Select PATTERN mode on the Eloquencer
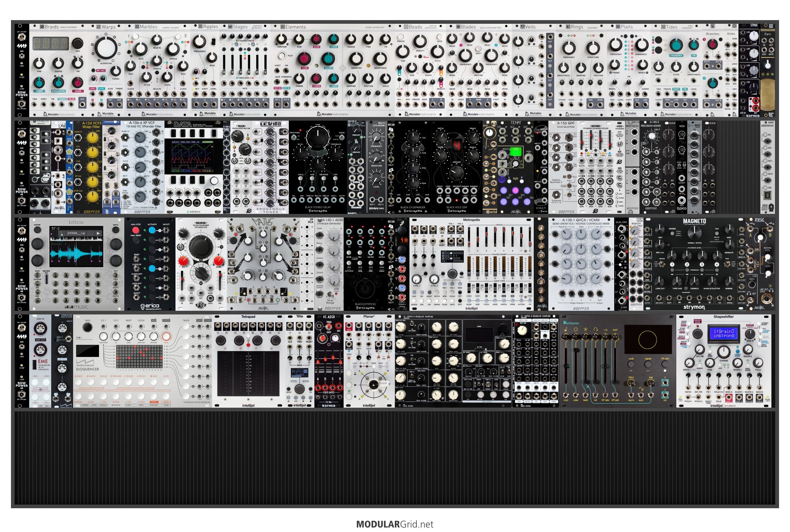 point(84,405)
